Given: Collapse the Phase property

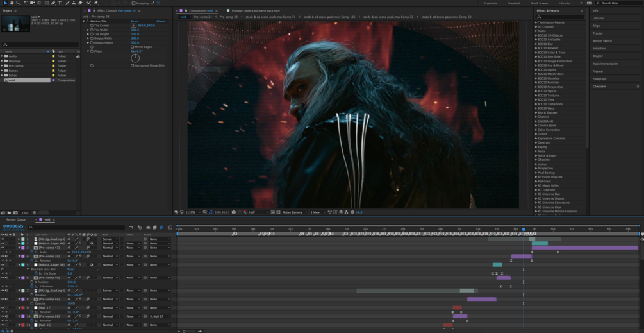Looking at the screenshot, I should point(88,51).
